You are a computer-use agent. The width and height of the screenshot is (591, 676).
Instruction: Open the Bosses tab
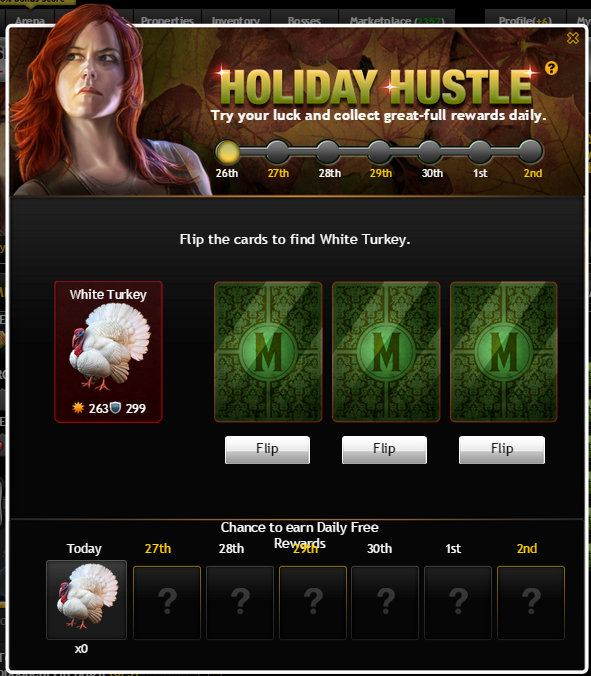coord(304,19)
